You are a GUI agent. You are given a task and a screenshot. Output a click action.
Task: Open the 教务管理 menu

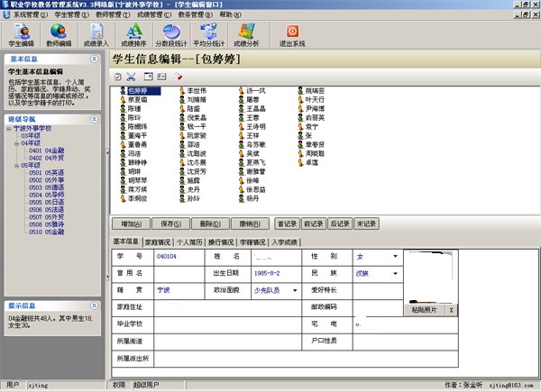coord(196,14)
